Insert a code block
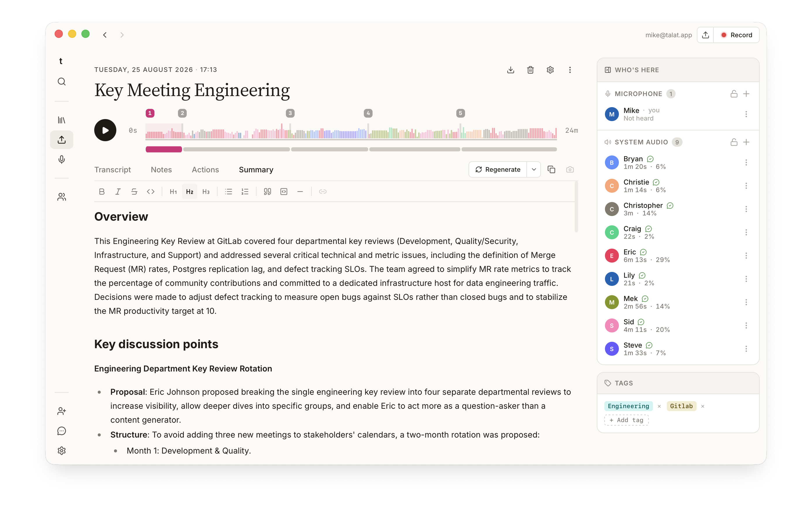This screenshot has width=812, height=508. [x=284, y=192]
